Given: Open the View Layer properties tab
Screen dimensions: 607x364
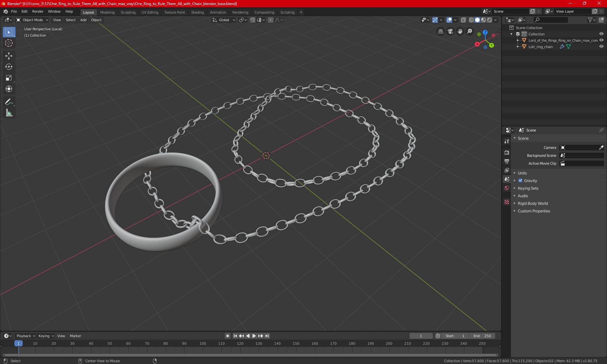Looking at the screenshot, I should click(x=507, y=170).
